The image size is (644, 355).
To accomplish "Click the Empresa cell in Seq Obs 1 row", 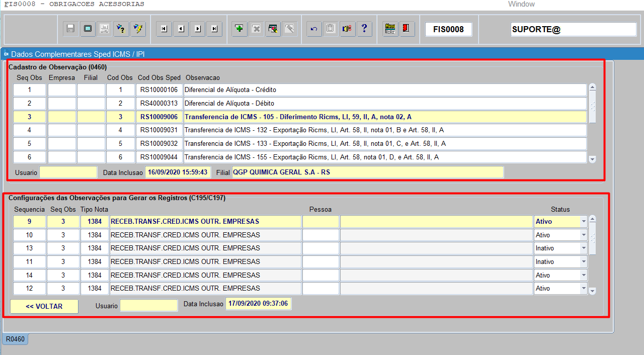I will click(x=62, y=90).
